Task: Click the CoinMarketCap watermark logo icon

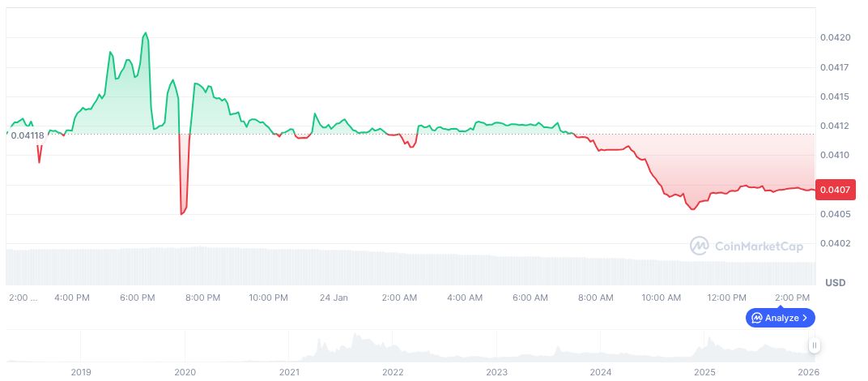Action: click(700, 245)
